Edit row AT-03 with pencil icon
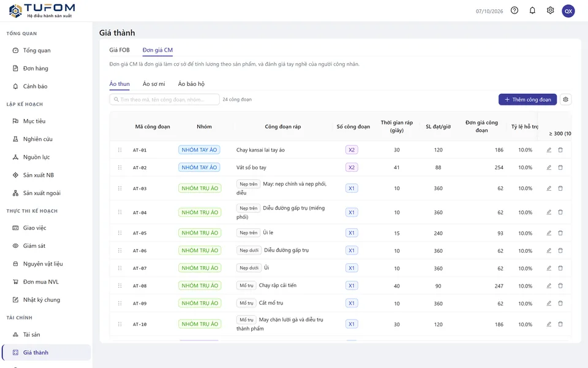 [549, 188]
